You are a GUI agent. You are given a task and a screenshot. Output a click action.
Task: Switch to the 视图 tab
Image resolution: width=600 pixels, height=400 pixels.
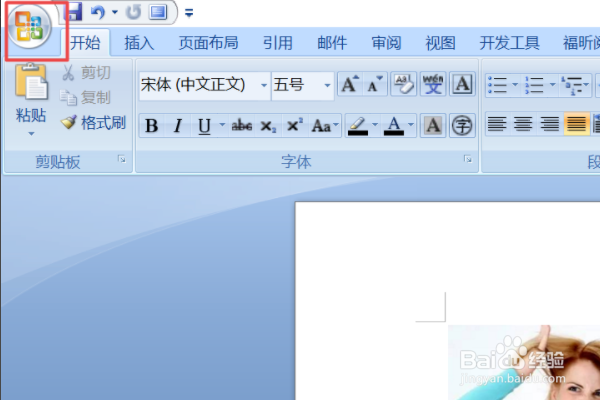point(440,42)
